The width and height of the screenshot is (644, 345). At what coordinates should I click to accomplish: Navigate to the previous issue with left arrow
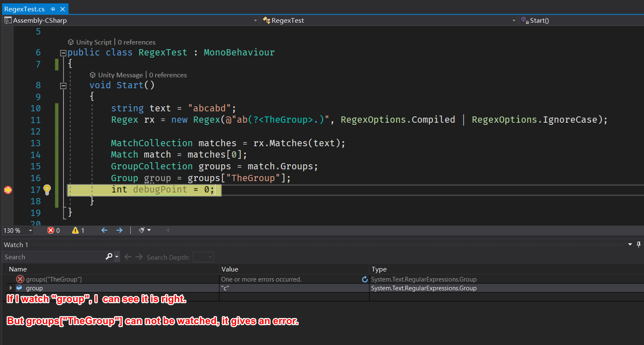tap(104, 230)
